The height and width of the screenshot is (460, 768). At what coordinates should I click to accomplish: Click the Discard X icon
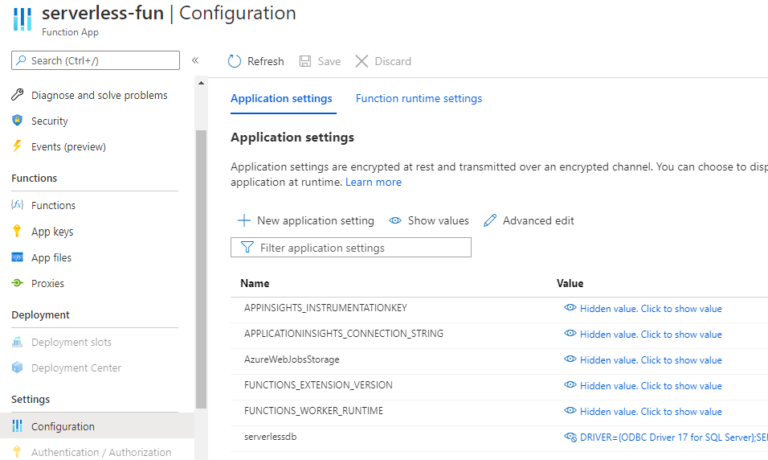(362, 61)
